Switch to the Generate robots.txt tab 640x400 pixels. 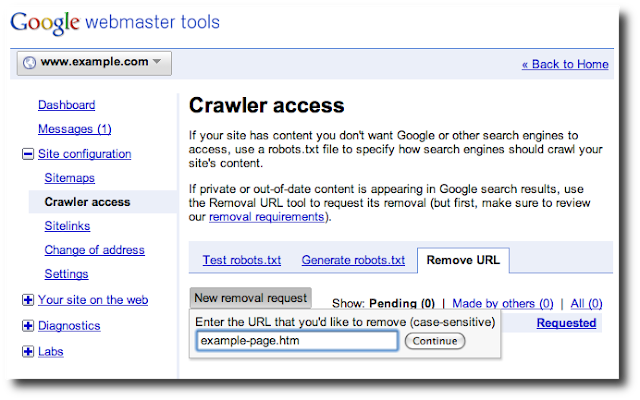pyautogui.click(x=353, y=260)
